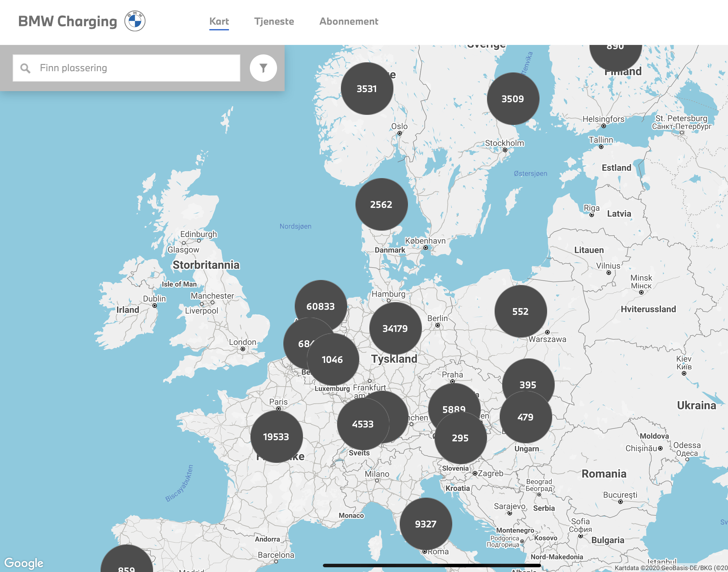Select the 9327 cluster near Roma
728x572 pixels.
pos(426,524)
